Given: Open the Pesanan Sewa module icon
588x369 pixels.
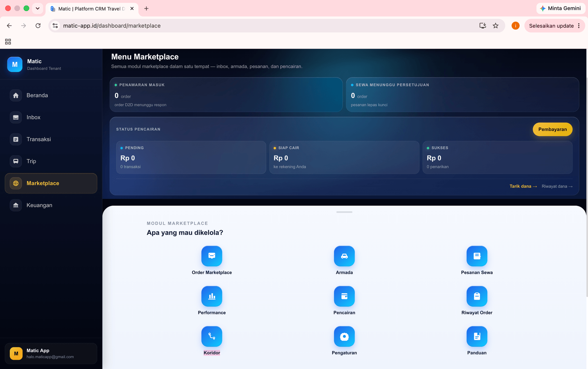Looking at the screenshot, I should [x=477, y=256].
